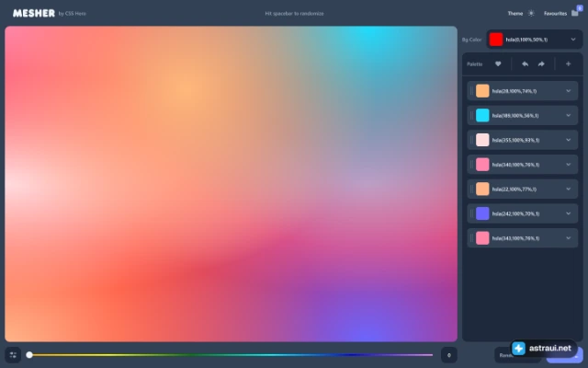
Task: Click the Theme label
Action: point(515,13)
